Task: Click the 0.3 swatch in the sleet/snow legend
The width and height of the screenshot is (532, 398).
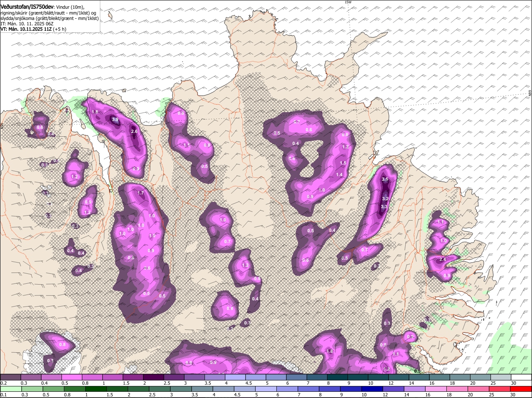Action: [x=31, y=377]
